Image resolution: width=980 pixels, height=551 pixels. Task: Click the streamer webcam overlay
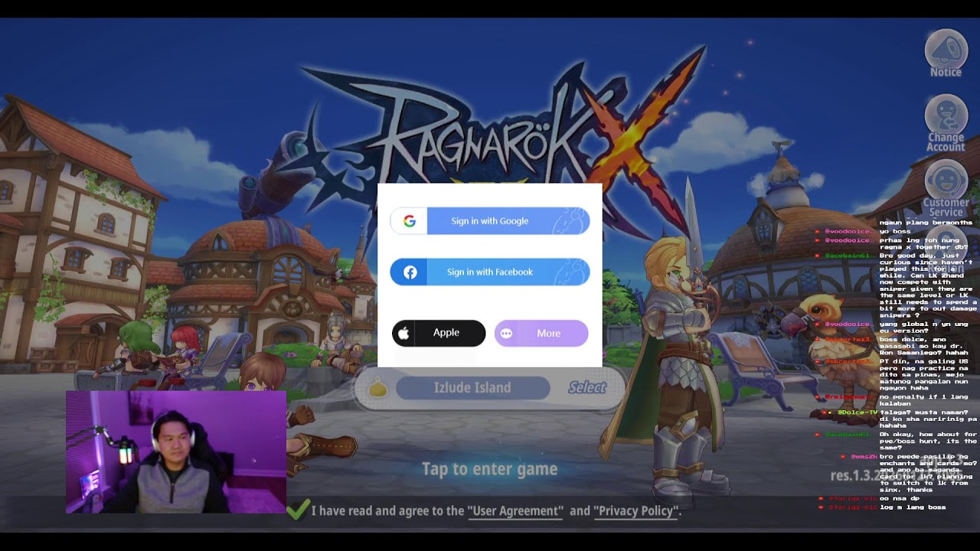[176, 452]
